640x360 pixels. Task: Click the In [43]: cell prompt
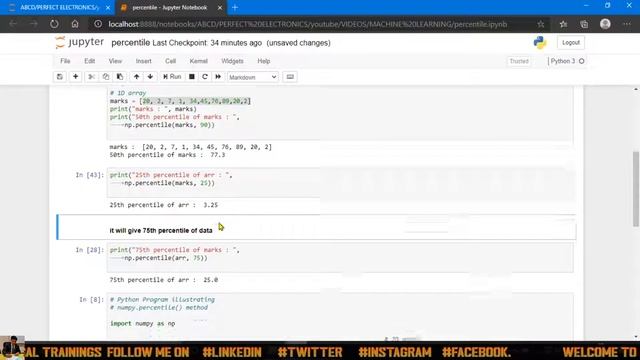pyautogui.click(x=89, y=175)
